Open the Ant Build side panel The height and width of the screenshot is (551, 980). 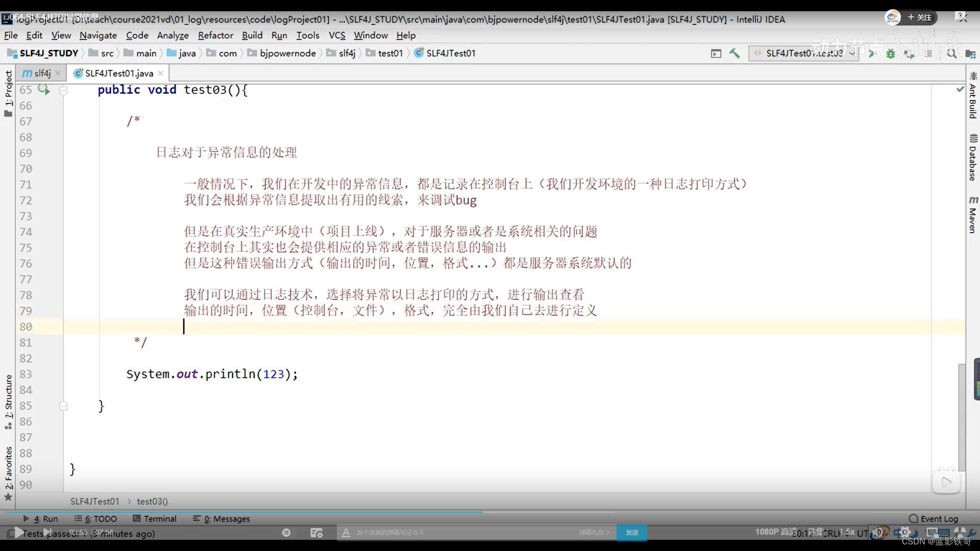tap(973, 95)
